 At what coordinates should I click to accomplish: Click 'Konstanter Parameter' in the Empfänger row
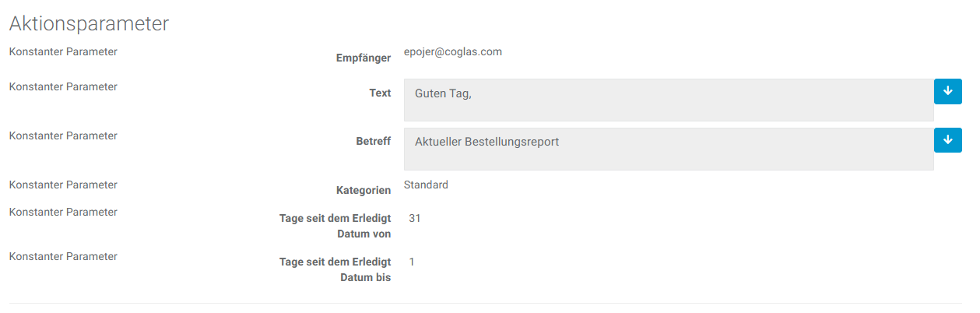coord(63,52)
